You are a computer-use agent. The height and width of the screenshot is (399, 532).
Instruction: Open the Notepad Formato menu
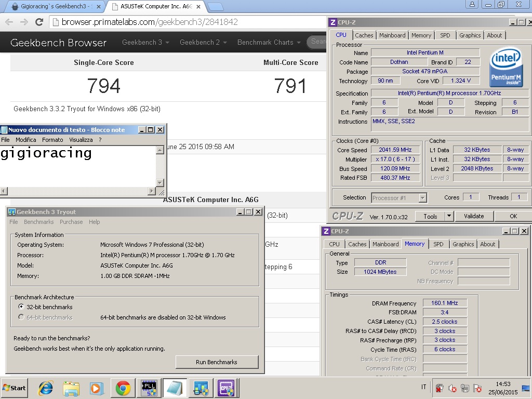(x=52, y=140)
